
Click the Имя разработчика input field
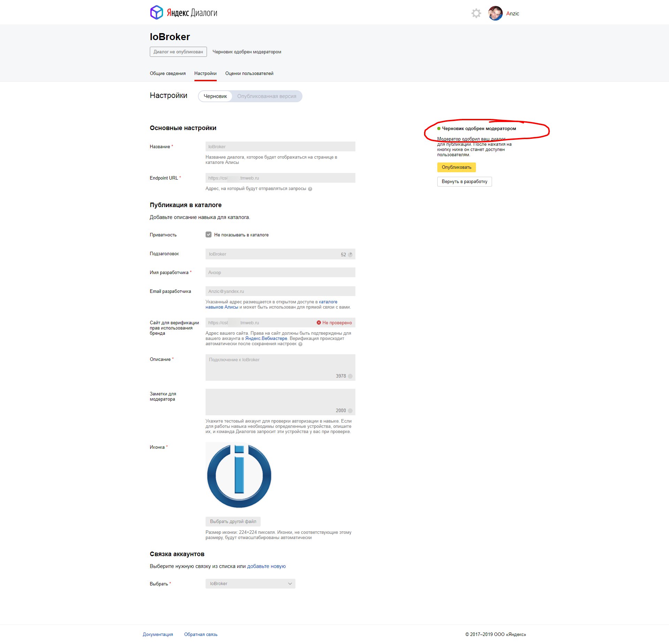coord(280,272)
